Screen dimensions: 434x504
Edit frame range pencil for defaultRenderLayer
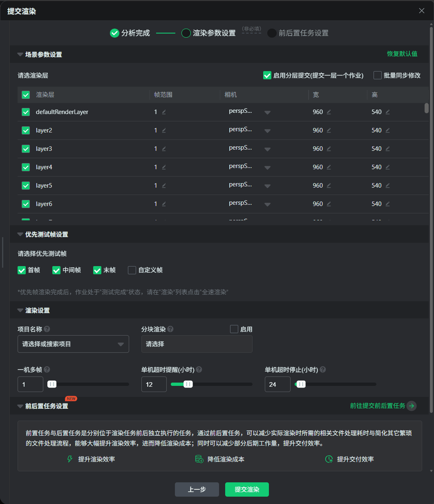[x=164, y=112]
